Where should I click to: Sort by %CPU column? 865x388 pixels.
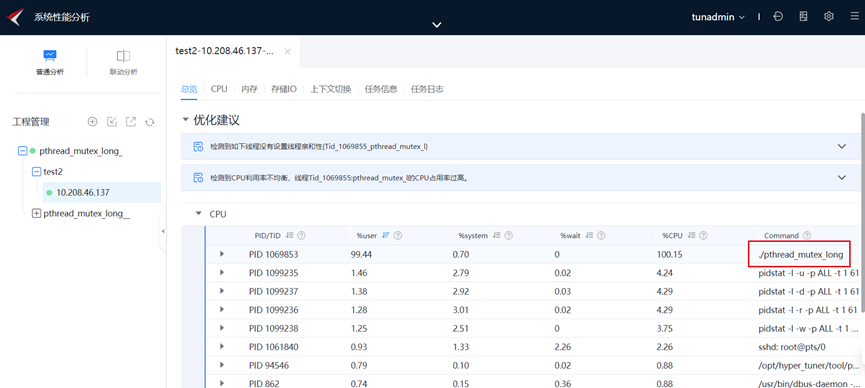(692, 236)
